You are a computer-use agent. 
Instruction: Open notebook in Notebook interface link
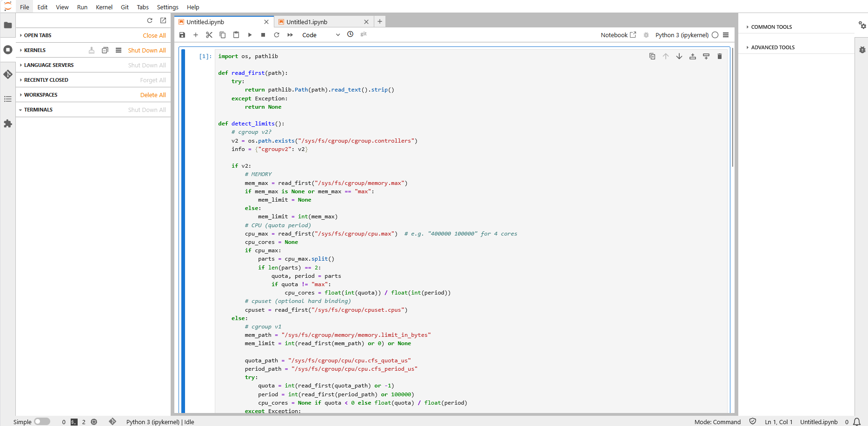coord(618,35)
